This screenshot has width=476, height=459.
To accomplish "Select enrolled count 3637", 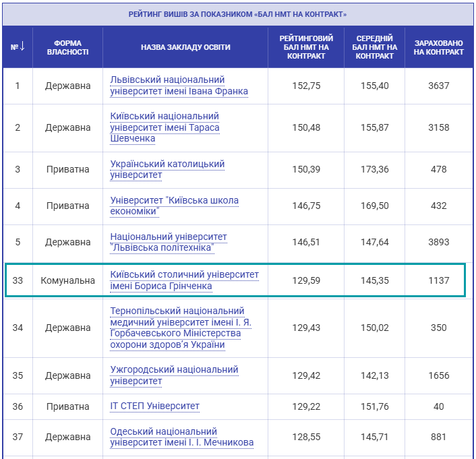I will (438, 86).
